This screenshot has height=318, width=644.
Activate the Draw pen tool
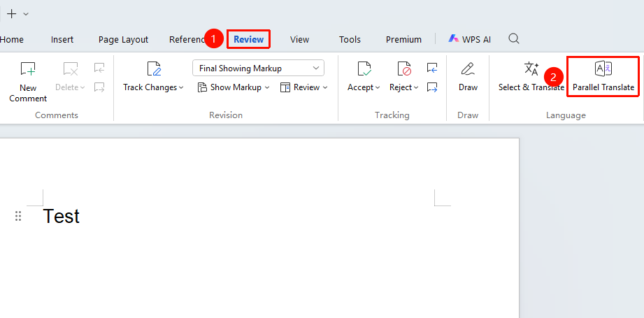point(468,76)
